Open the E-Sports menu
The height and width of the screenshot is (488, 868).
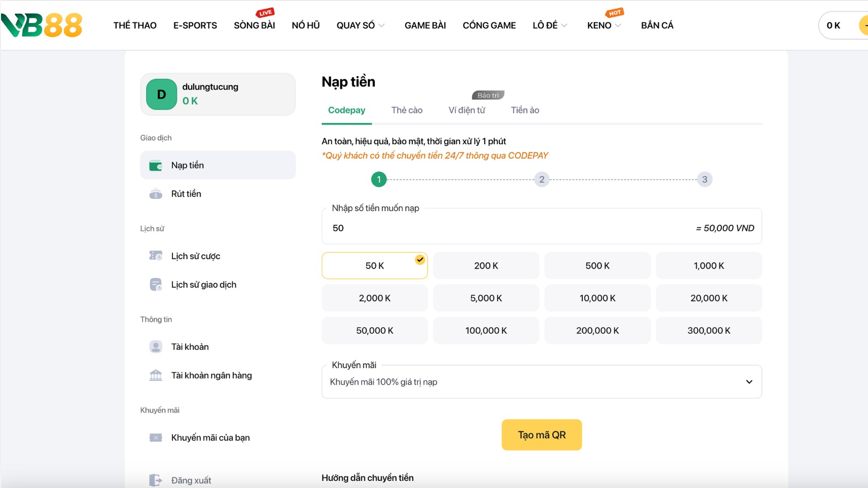click(195, 25)
